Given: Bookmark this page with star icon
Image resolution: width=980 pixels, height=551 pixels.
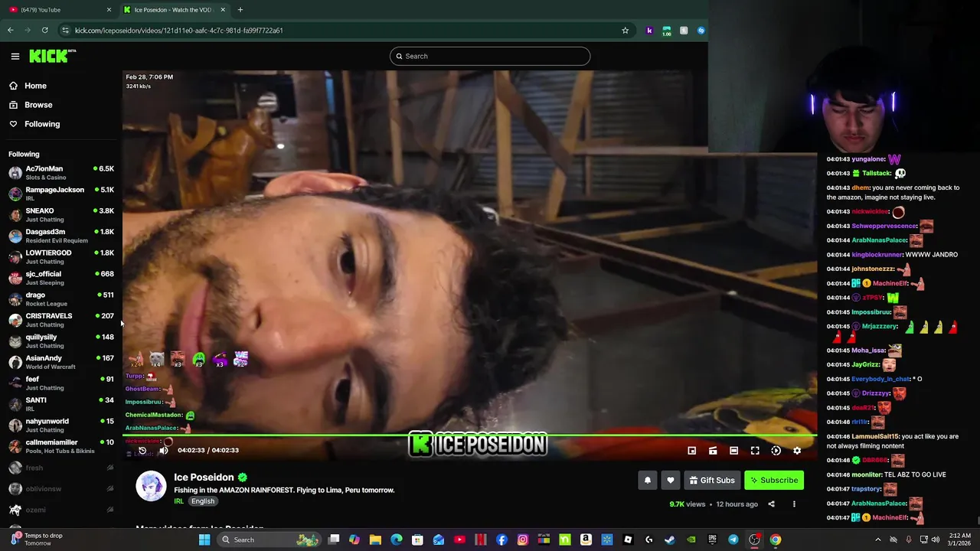Looking at the screenshot, I should 625,31.
